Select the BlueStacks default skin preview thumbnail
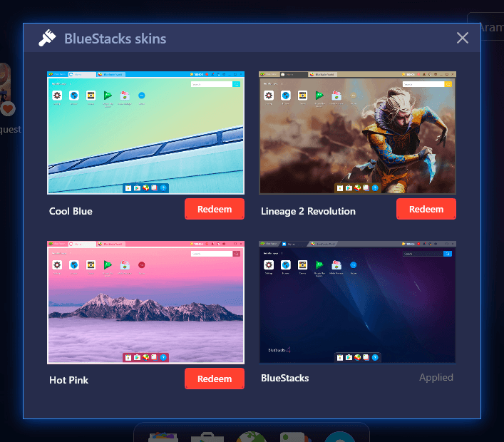 point(357,302)
